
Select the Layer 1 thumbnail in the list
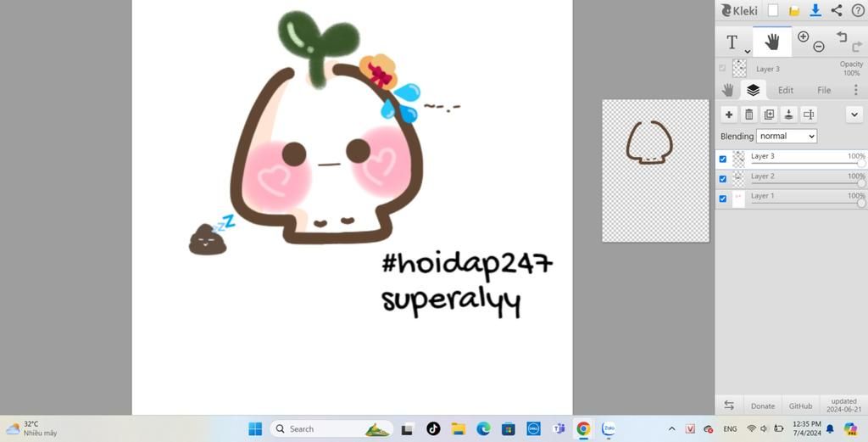(x=739, y=199)
